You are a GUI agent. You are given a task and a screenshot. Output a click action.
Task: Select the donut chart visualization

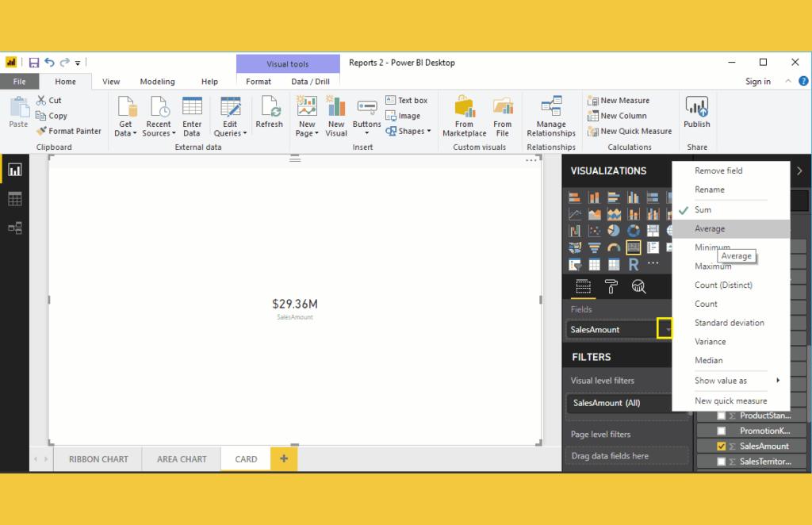[634, 231]
